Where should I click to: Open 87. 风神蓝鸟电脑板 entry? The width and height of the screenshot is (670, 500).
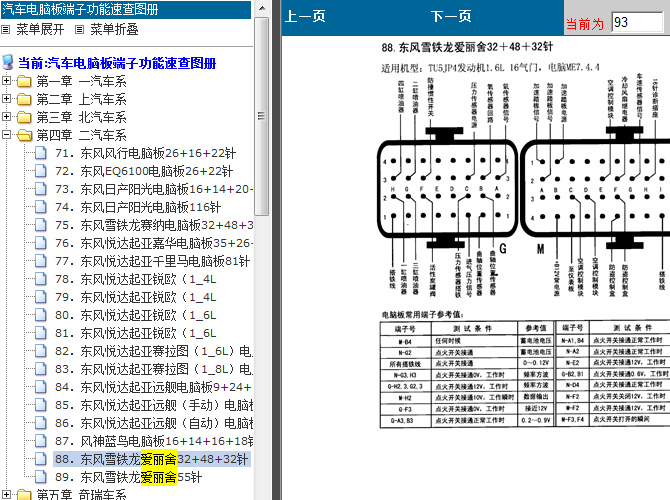pos(154,441)
